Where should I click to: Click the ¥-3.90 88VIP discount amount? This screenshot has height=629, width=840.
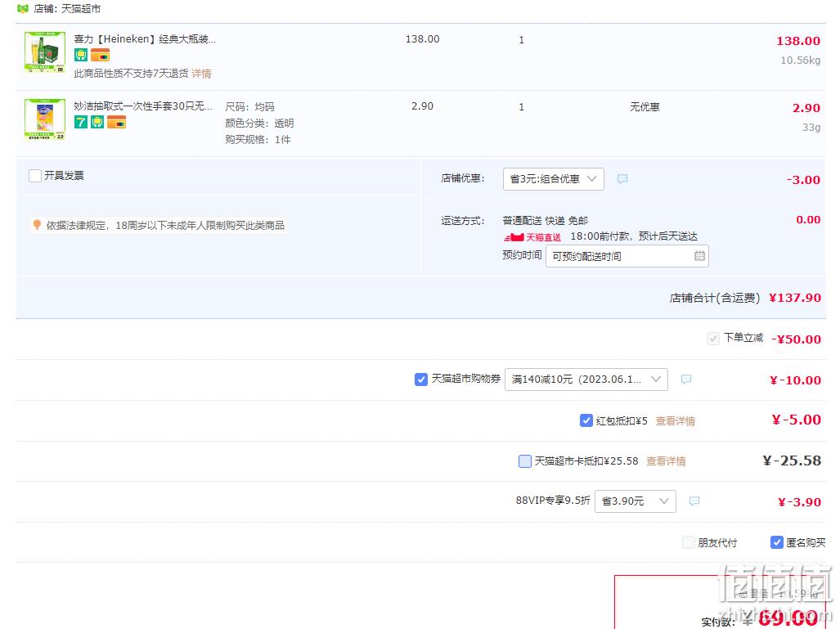pos(799,502)
